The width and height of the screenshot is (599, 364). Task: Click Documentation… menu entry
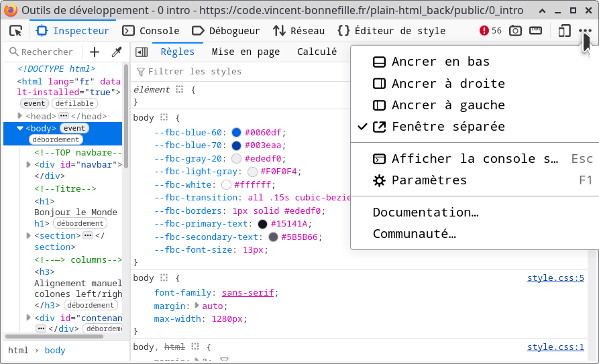(425, 213)
